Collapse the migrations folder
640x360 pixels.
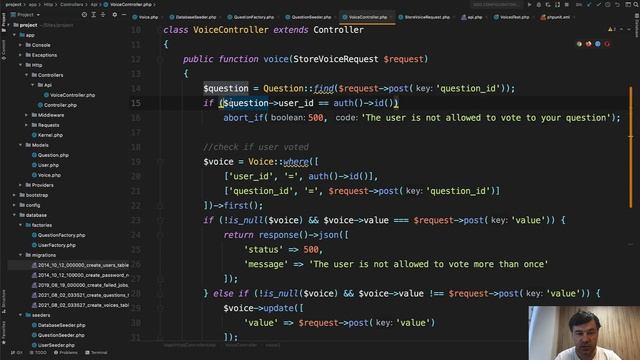click(20, 255)
